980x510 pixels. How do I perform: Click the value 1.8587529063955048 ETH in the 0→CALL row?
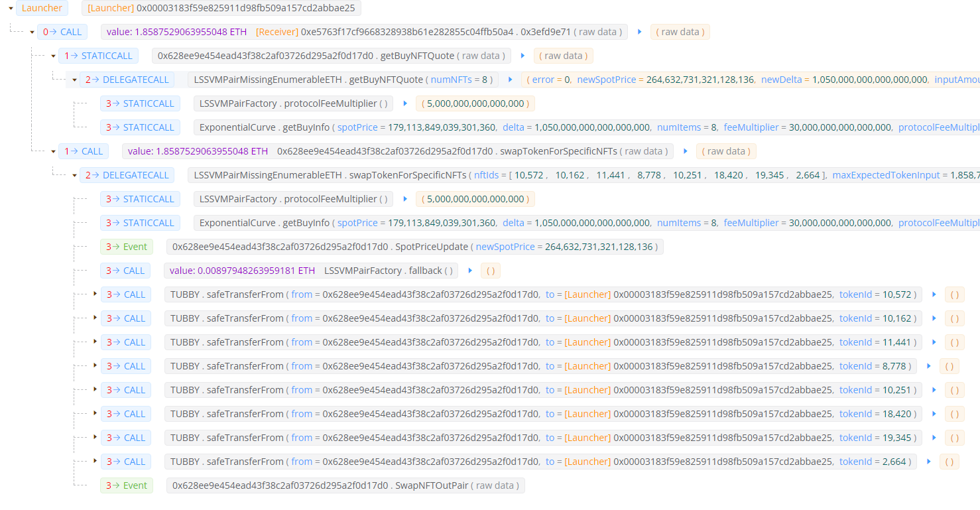pyautogui.click(x=176, y=32)
